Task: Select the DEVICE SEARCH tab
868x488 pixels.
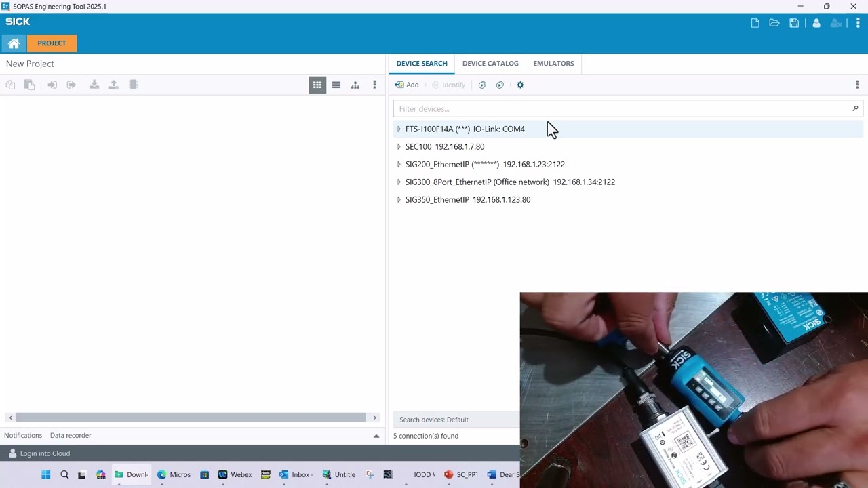Action: (422, 64)
